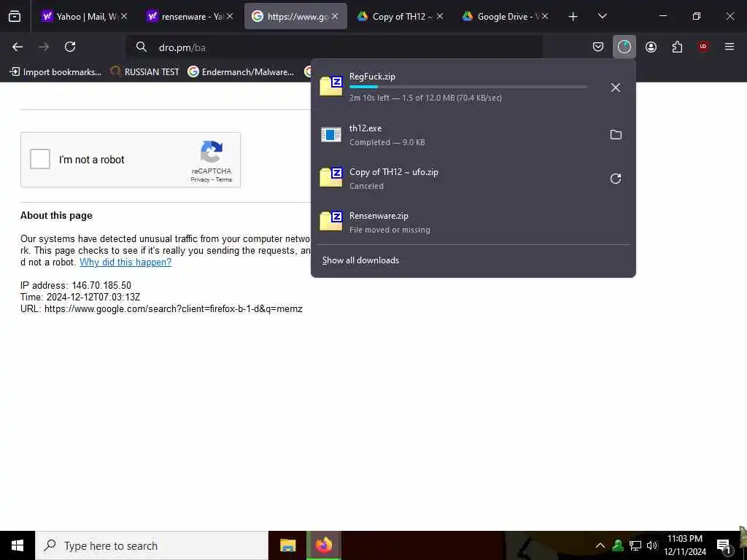Image resolution: width=747 pixels, height=560 pixels.
Task: Click the th12.exe file icon
Action: coord(331,135)
